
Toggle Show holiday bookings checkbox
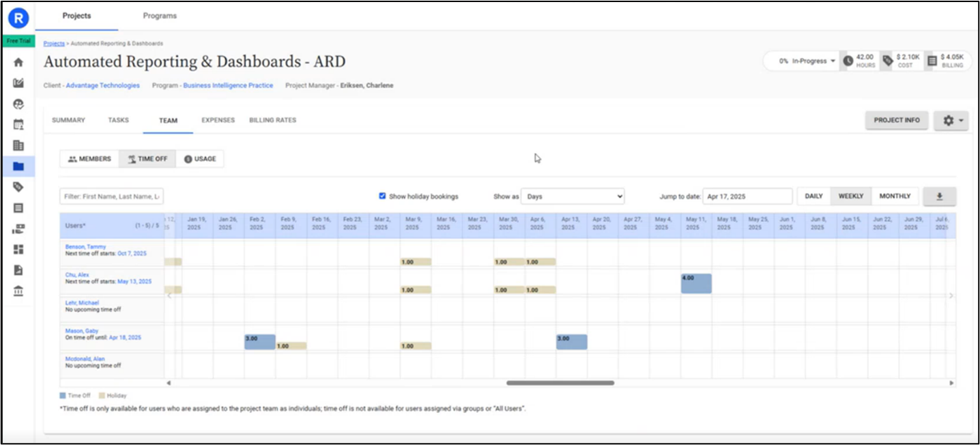point(382,196)
